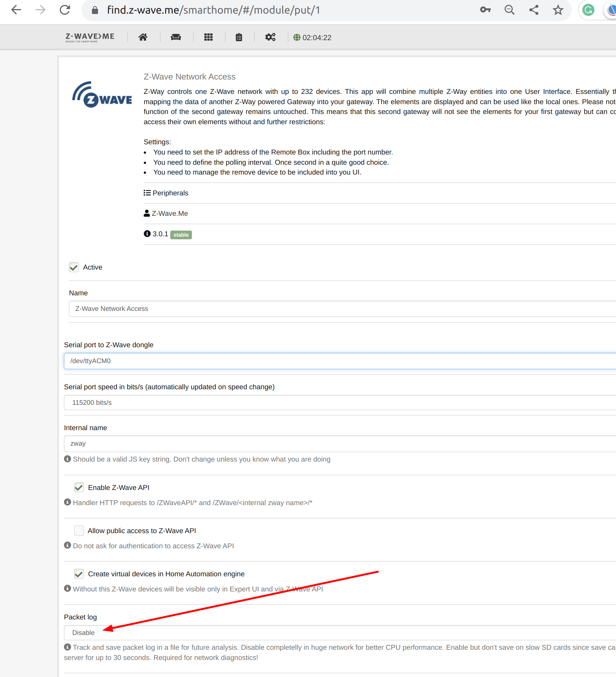Enable Allow public access to Z-Wave API
Viewport: 616px width, 677px height.
(79, 531)
